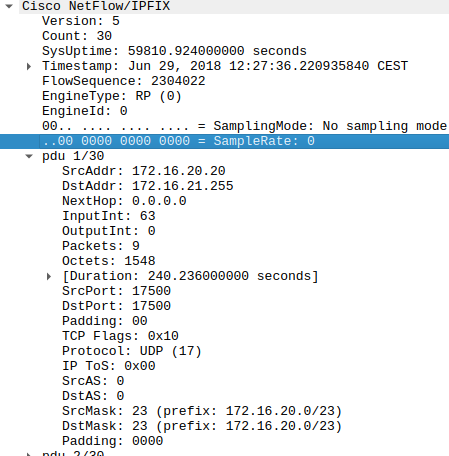This screenshot has height=456, width=449.
Task: Select the SrcMask: 23 prefix row
Action: (202, 411)
